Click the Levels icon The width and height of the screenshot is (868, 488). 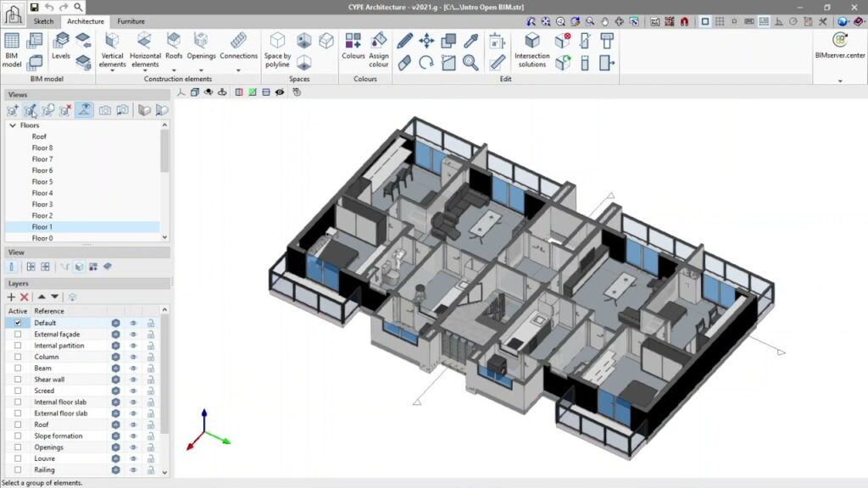(x=61, y=44)
